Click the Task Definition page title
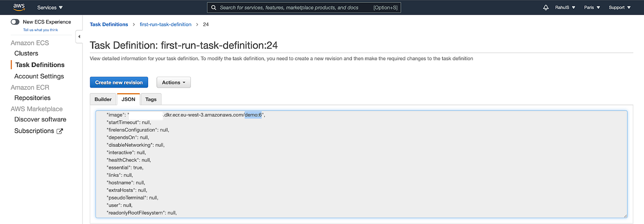 pyautogui.click(x=184, y=45)
